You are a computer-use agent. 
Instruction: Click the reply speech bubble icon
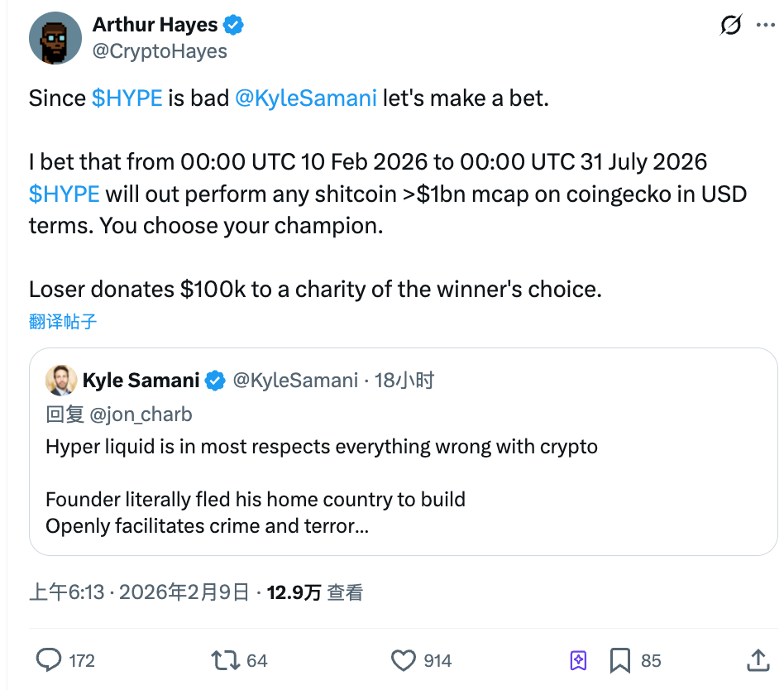point(50,659)
